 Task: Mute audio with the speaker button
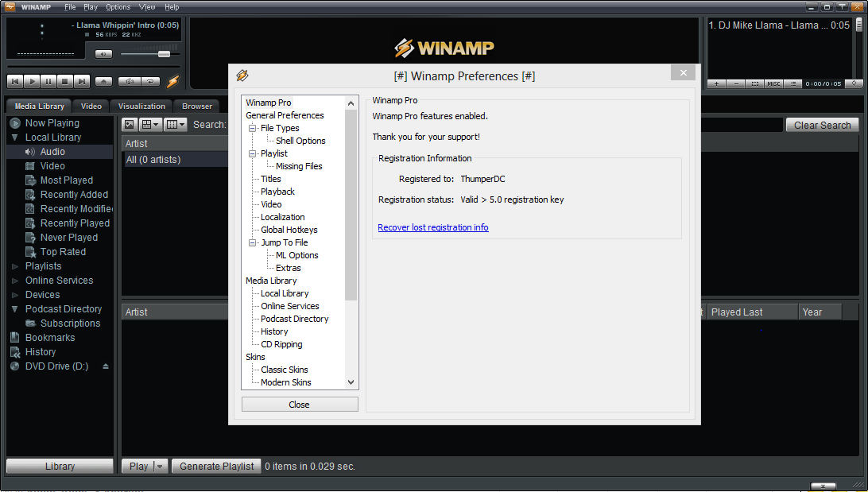tap(103, 54)
